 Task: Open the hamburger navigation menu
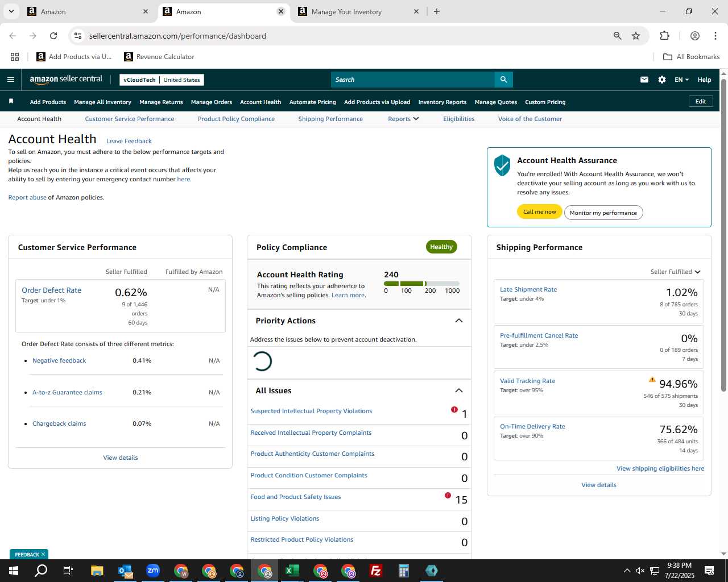[x=11, y=80]
